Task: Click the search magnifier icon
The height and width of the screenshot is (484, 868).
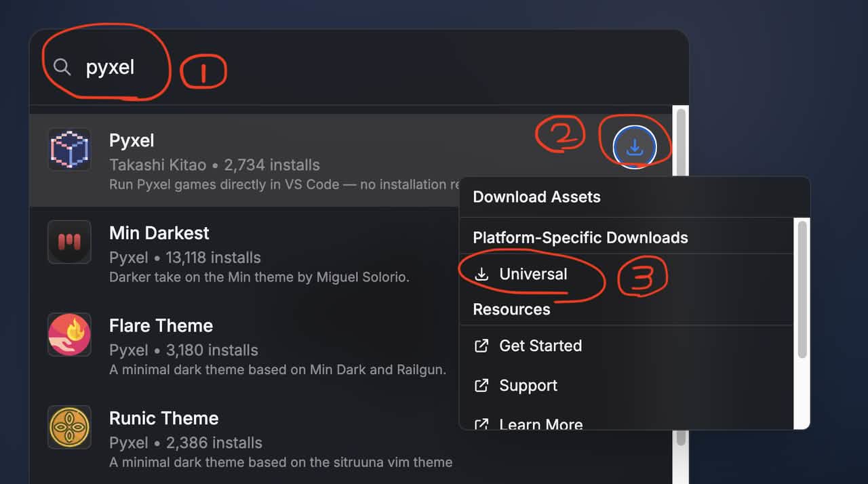Action: click(x=62, y=67)
